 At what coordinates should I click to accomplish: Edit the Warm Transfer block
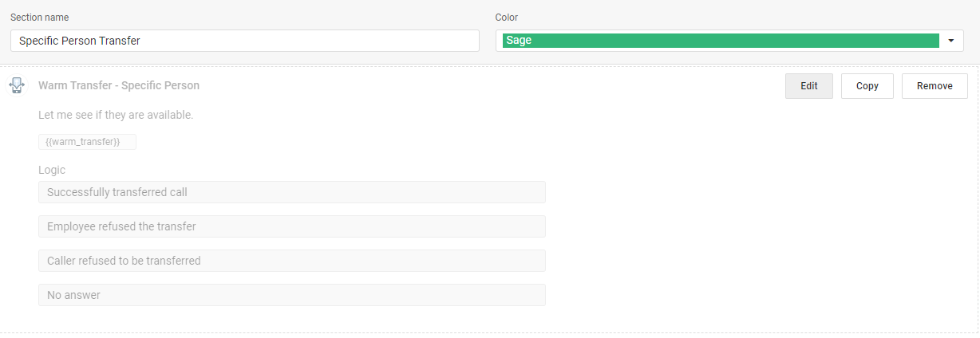click(x=809, y=86)
